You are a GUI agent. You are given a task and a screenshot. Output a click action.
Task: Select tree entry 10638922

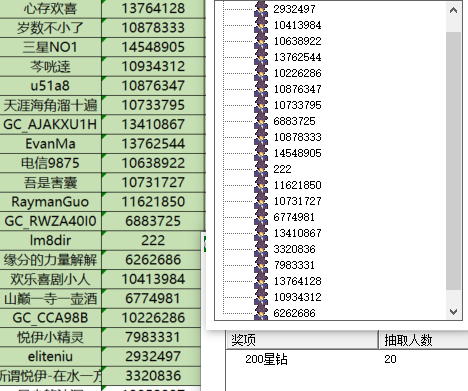click(x=297, y=41)
